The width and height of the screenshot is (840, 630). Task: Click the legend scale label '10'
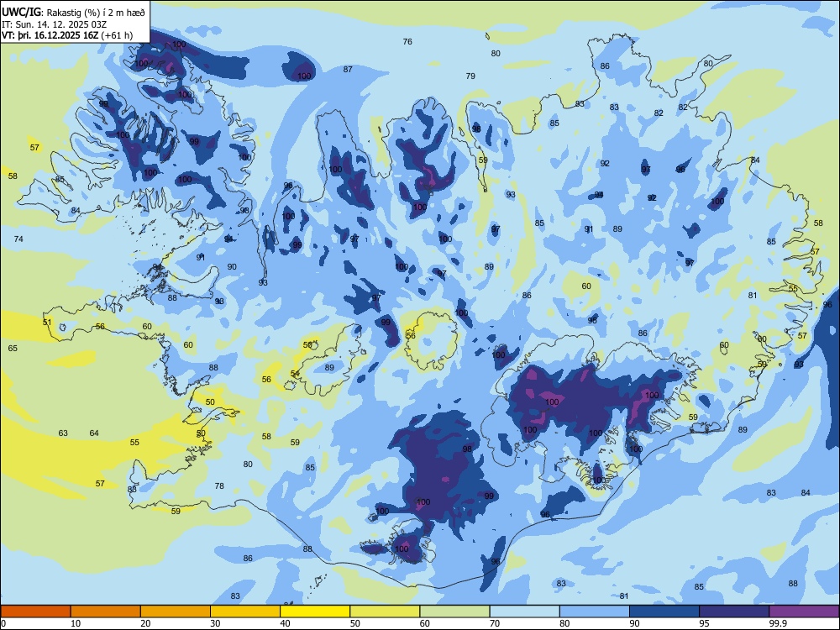pyautogui.click(x=76, y=623)
